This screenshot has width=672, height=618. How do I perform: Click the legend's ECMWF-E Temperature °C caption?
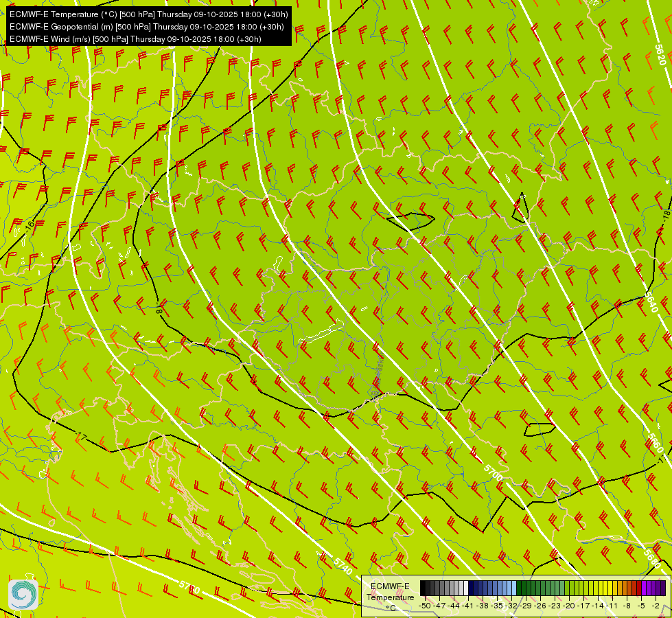pyautogui.click(x=391, y=597)
